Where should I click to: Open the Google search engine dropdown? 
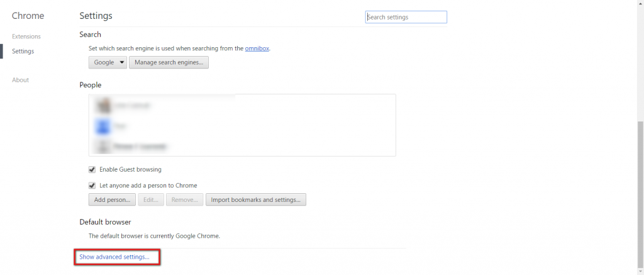coord(108,62)
